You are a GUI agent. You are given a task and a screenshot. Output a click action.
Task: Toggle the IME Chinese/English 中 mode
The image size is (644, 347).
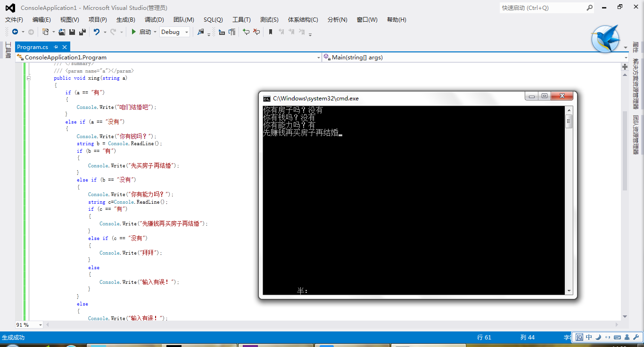point(589,337)
